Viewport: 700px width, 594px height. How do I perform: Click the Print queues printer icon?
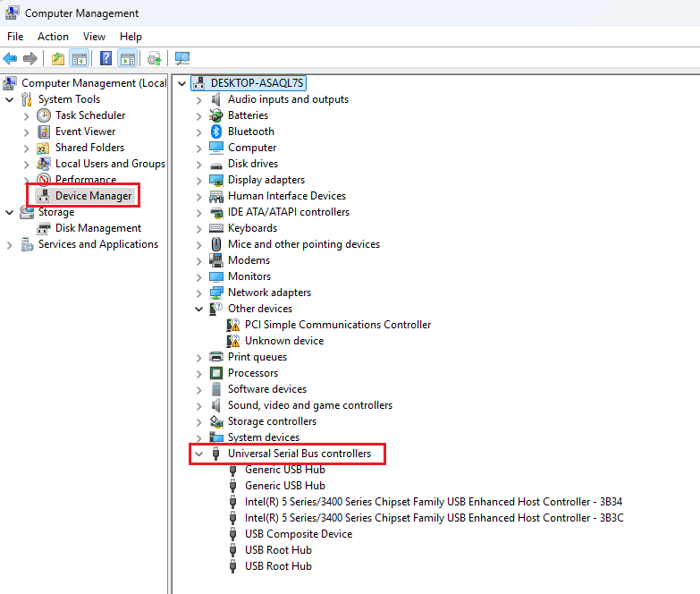point(216,357)
